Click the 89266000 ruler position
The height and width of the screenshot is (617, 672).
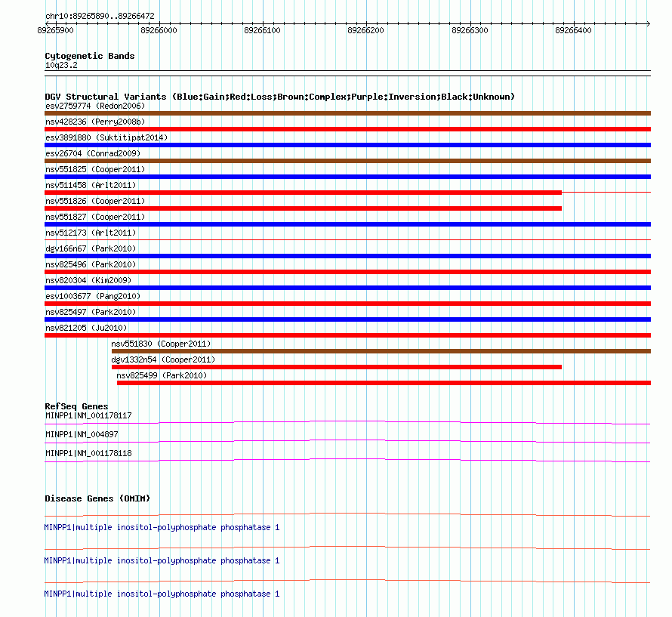[x=159, y=30]
